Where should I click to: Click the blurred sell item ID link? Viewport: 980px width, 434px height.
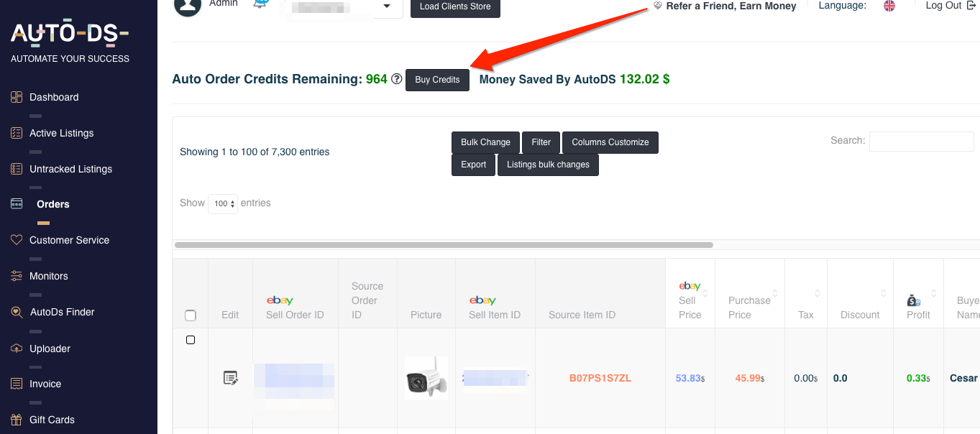click(x=495, y=378)
